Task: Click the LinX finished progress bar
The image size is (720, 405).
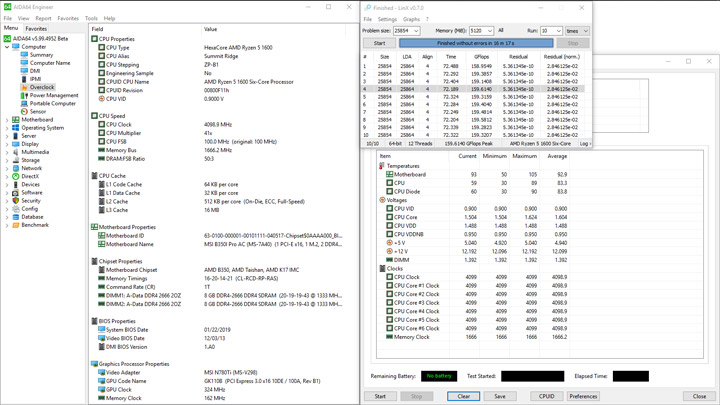Action: click(x=476, y=43)
